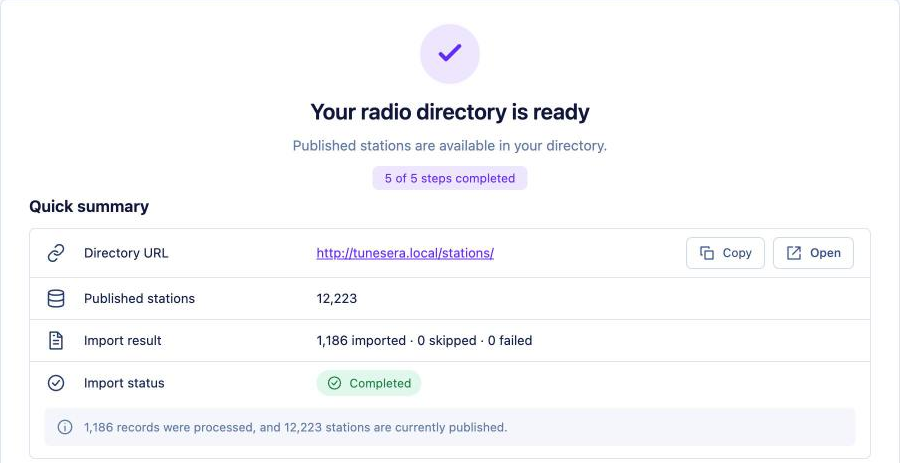This screenshot has height=463, width=900.
Task: Copy the directory URL
Action: [726, 253]
